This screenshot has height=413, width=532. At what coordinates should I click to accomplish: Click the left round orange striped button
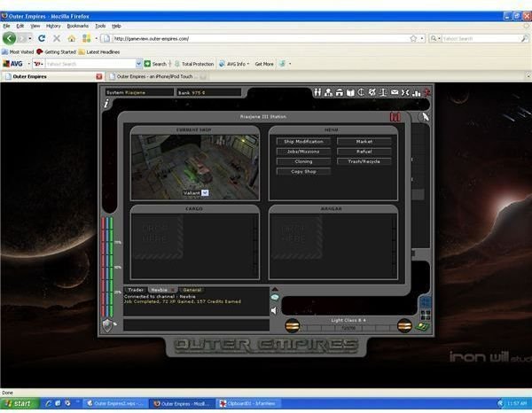[x=292, y=326]
